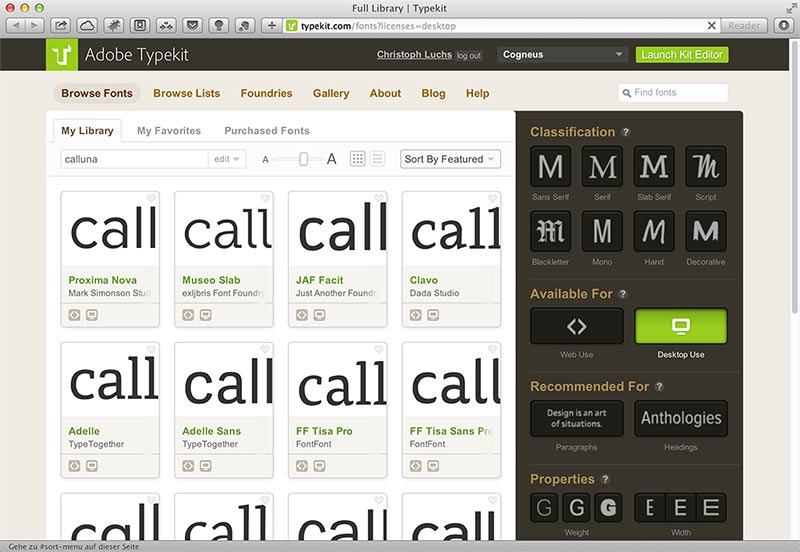Open the Blog page
This screenshot has width=800, height=552.
(433, 93)
